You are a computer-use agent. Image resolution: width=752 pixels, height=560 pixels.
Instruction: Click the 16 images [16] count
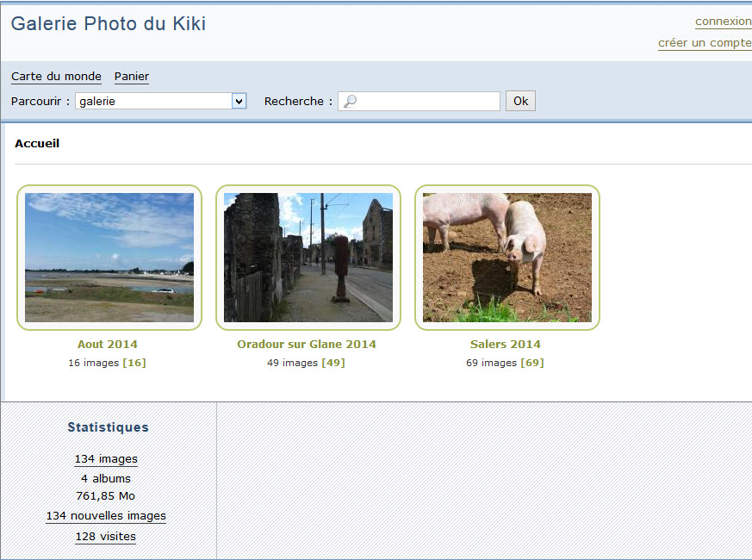tap(107, 363)
